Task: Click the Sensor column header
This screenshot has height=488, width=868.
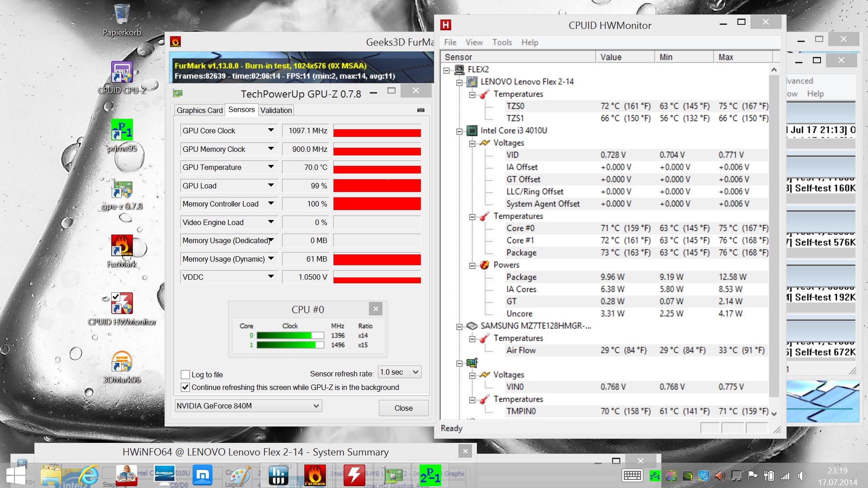Action: [x=518, y=57]
